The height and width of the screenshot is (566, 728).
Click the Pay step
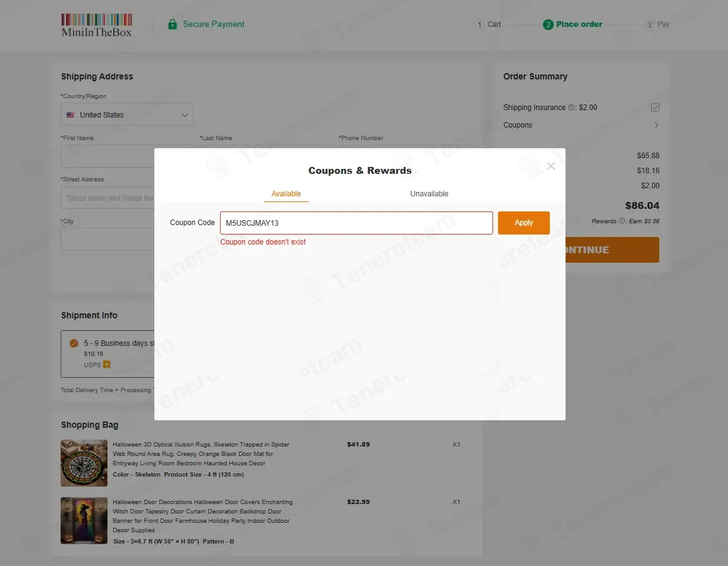[657, 24]
